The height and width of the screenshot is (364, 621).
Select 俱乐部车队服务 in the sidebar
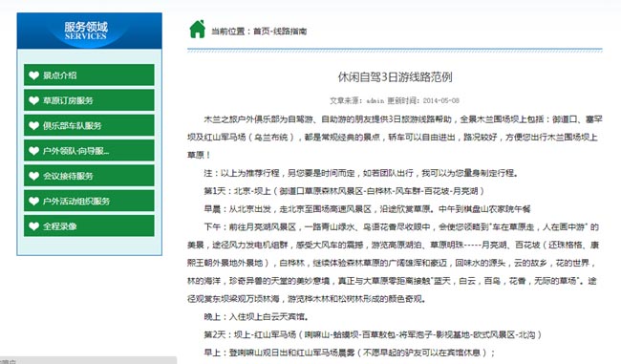(x=89, y=125)
